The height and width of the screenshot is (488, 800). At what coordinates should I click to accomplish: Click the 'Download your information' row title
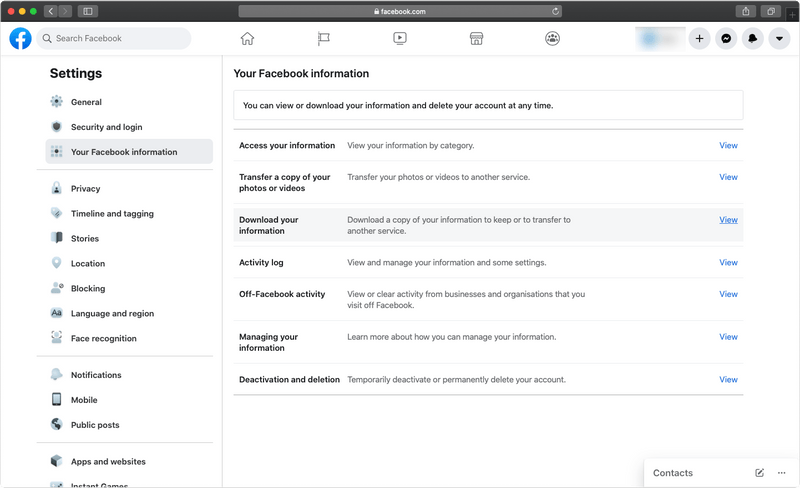pyautogui.click(x=268, y=225)
